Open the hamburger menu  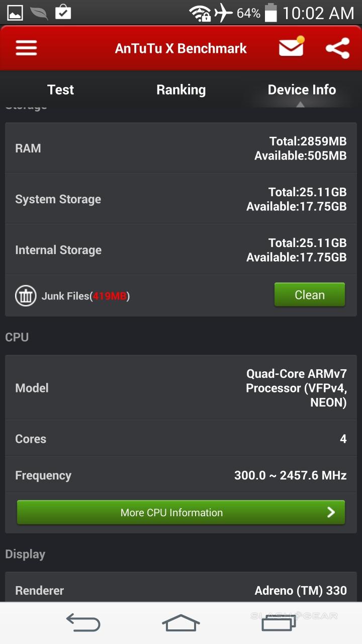[26, 48]
